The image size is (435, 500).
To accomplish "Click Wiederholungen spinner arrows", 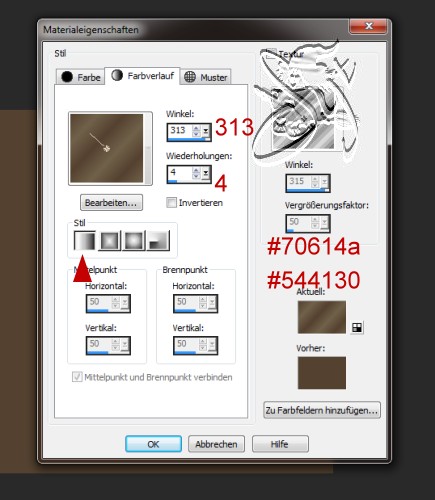I will click(x=197, y=173).
